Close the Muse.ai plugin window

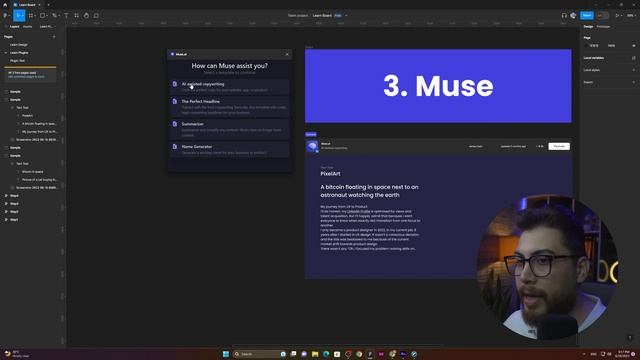coord(287,54)
